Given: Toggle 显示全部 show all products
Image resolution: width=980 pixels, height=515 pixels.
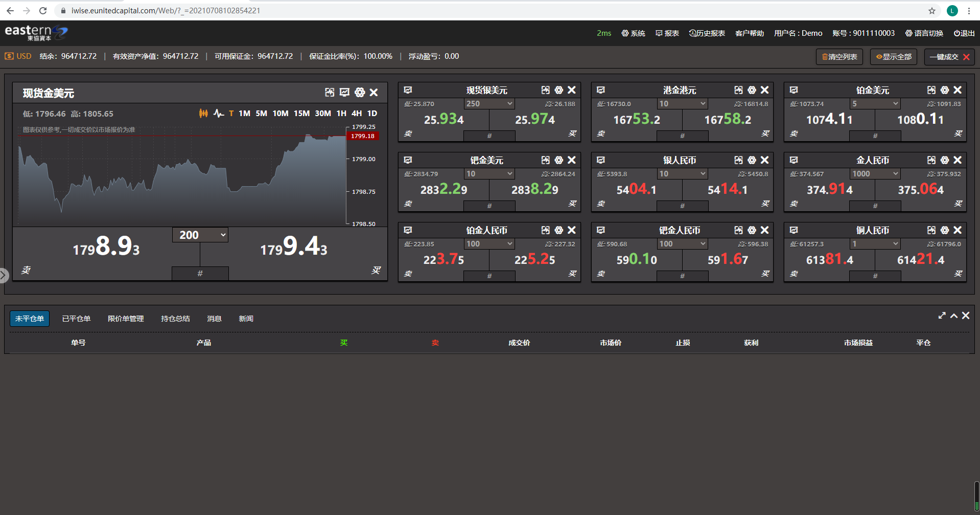Looking at the screenshot, I should (x=894, y=57).
